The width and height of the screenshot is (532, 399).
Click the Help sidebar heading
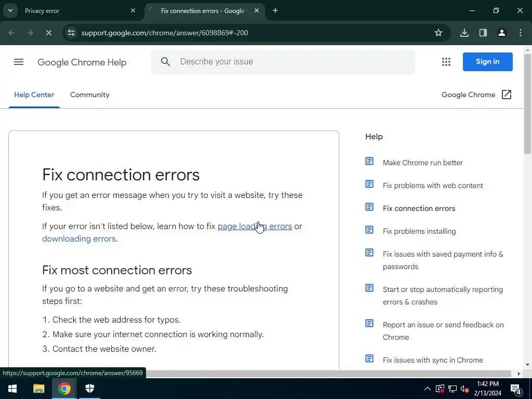(374, 137)
